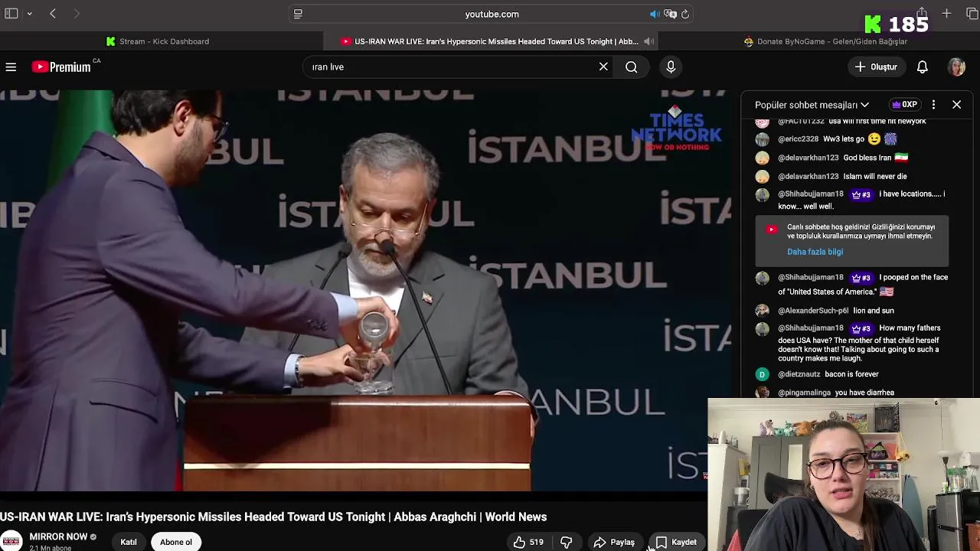Screen dimensions: 980x551
Task: Open Daha fazla bilgi link
Action: pyautogui.click(x=815, y=252)
